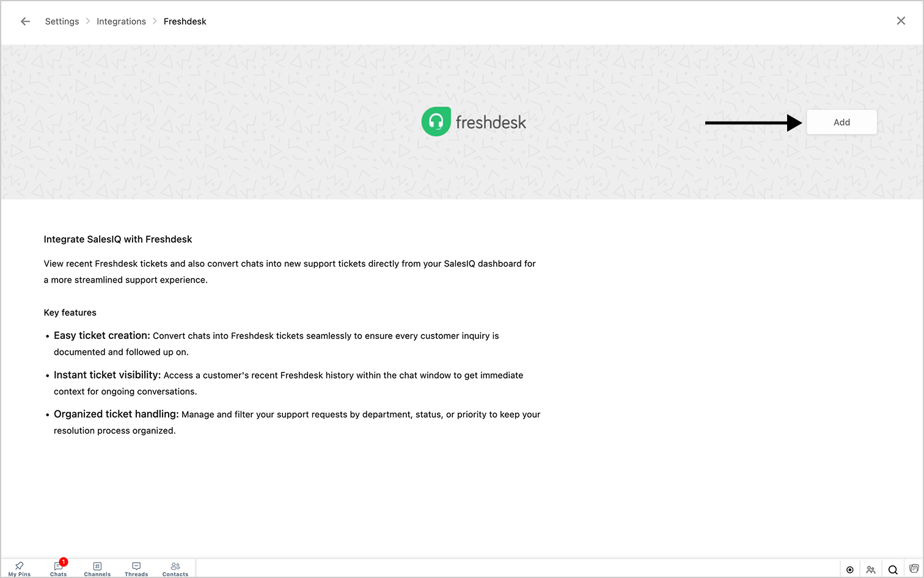
Task: Open the people icon in bottom-right bar
Action: coord(871,569)
